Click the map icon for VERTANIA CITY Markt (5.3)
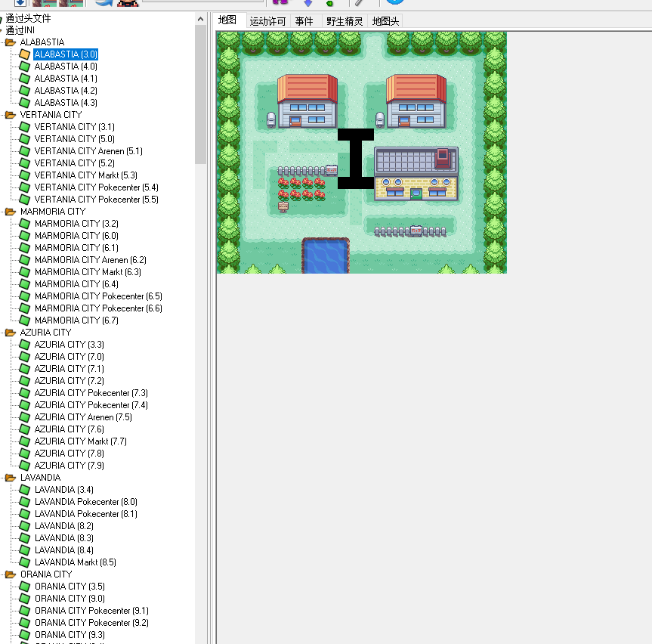The width and height of the screenshot is (652, 644). pos(24,175)
